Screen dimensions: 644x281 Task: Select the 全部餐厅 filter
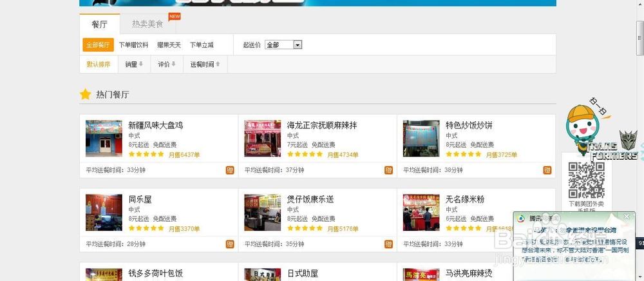point(98,44)
